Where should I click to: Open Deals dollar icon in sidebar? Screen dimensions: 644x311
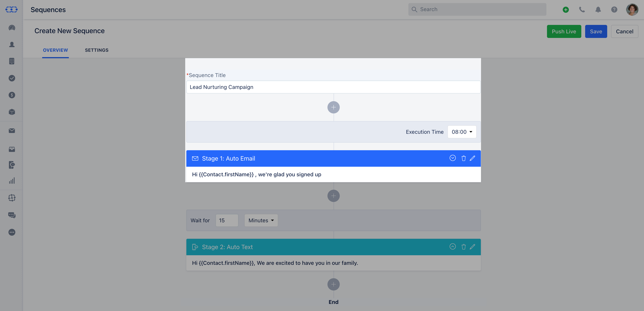click(x=12, y=95)
